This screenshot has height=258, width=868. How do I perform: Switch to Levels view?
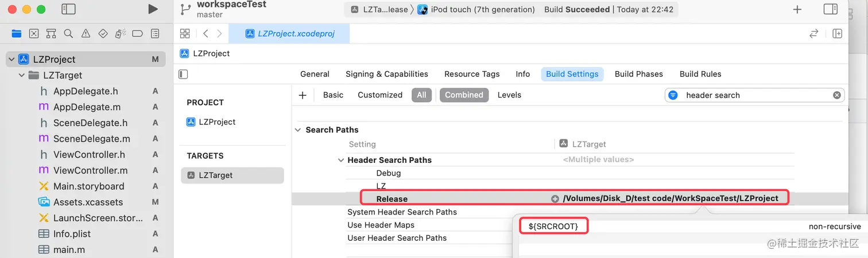pos(509,95)
